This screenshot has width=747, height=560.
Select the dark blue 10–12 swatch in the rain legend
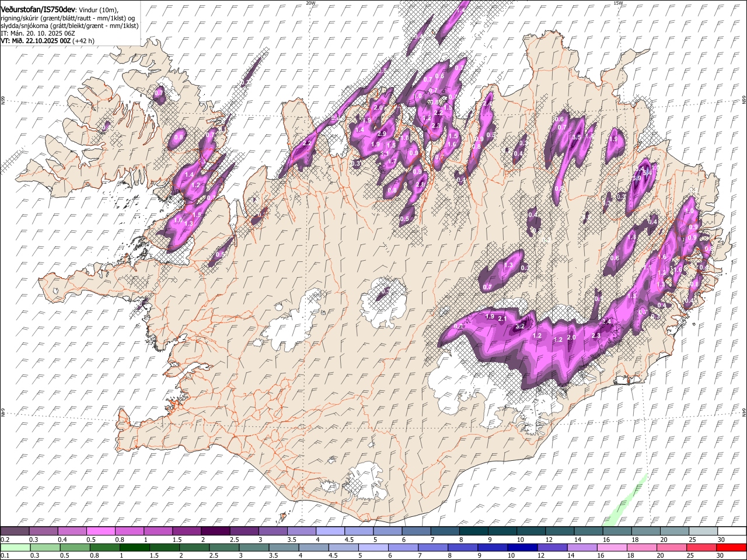(x=522, y=547)
